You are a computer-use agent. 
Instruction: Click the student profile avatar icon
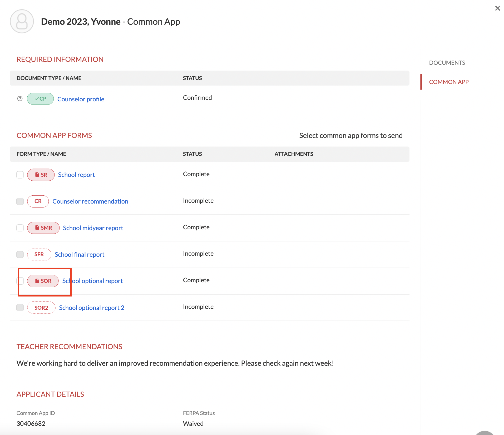point(22,21)
